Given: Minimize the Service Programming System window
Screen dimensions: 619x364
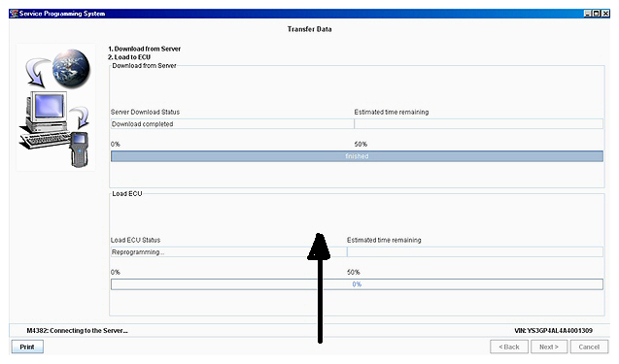Looking at the screenshot, I should (x=588, y=14).
